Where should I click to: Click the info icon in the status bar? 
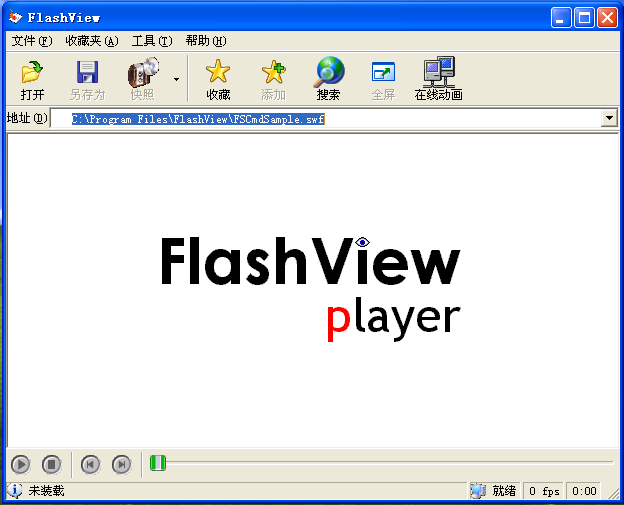pos(15,491)
